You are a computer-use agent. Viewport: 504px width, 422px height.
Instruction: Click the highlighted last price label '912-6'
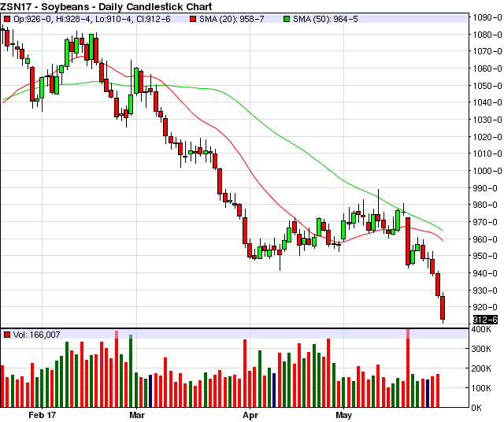[485, 320]
